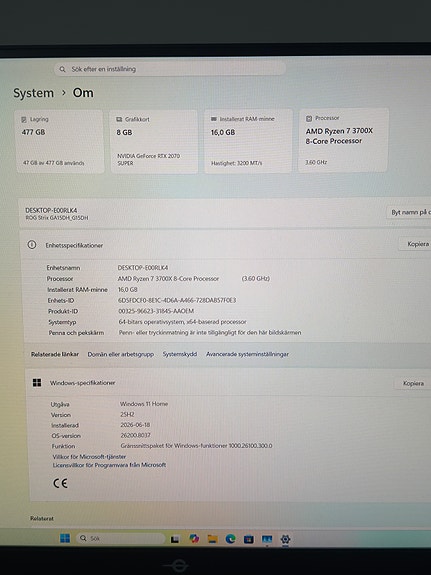Click the Byt namn på rename button
Screen dimensions: 431x575
[410, 212]
